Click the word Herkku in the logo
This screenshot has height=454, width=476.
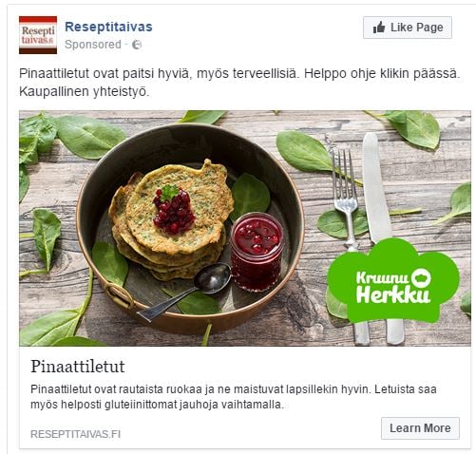(393, 295)
